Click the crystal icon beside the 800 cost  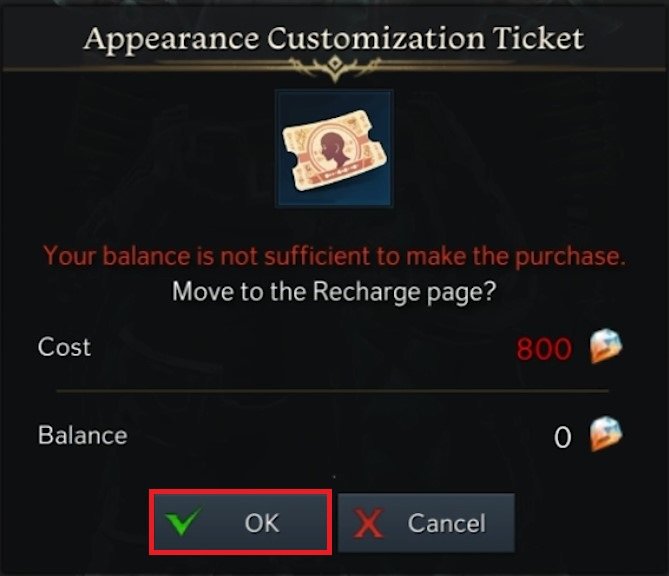click(x=604, y=347)
